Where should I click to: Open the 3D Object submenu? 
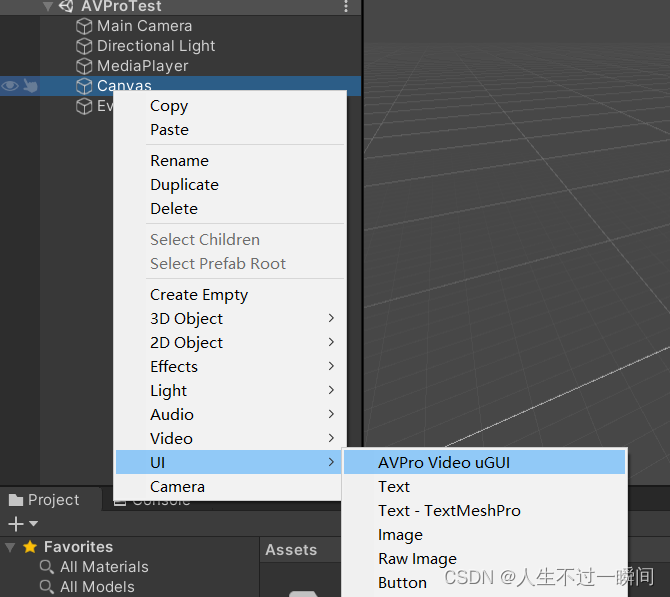(230, 319)
